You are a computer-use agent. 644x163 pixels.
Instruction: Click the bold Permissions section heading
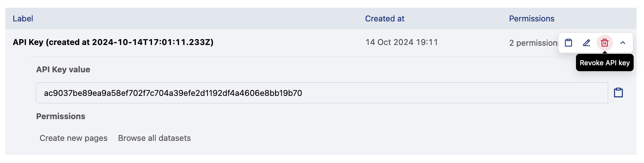pos(61,117)
